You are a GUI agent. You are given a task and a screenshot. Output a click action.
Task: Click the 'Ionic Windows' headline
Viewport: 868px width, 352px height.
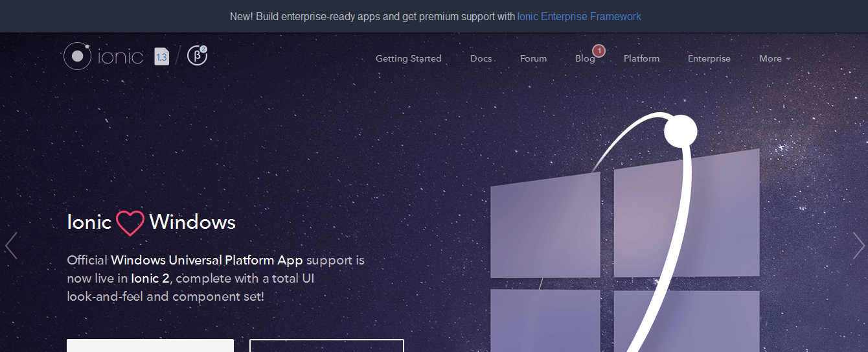tap(152, 222)
